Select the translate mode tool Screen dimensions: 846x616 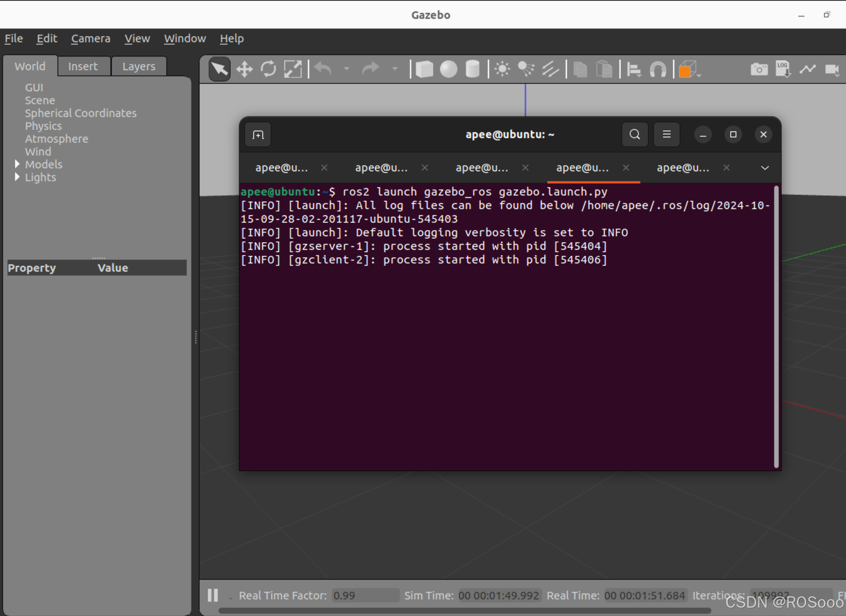click(244, 69)
